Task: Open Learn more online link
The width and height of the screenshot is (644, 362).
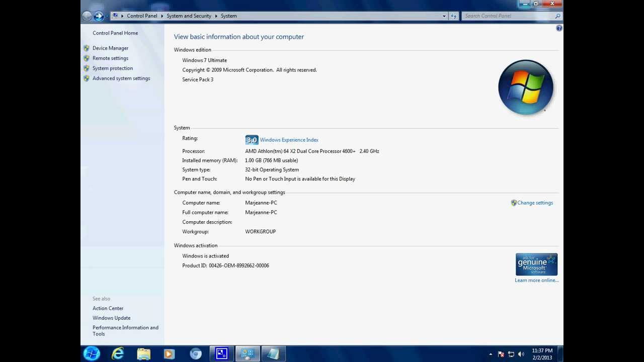Action: pyautogui.click(x=536, y=281)
